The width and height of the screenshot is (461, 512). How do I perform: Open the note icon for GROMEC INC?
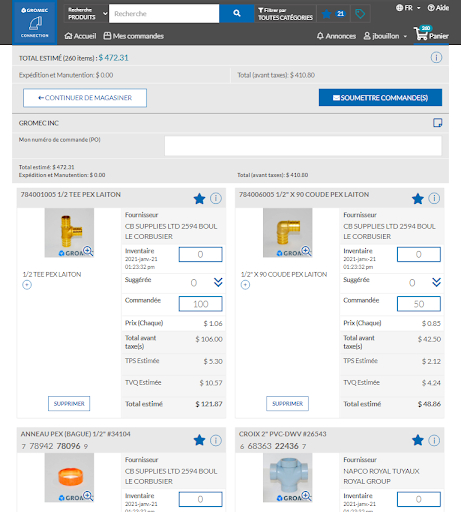pyautogui.click(x=437, y=123)
